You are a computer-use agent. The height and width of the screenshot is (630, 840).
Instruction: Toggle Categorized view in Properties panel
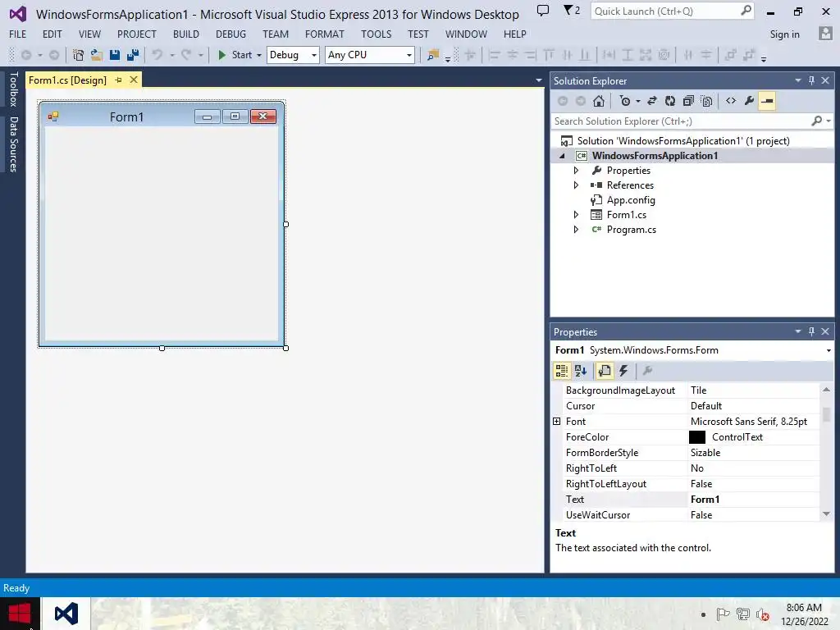pos(561,371)
